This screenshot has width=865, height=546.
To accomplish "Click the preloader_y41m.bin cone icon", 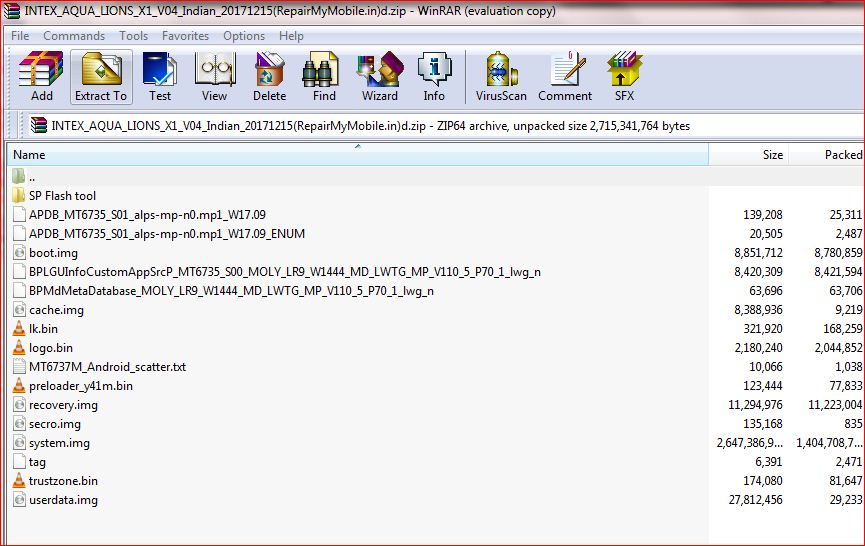I will click(19, 386).
